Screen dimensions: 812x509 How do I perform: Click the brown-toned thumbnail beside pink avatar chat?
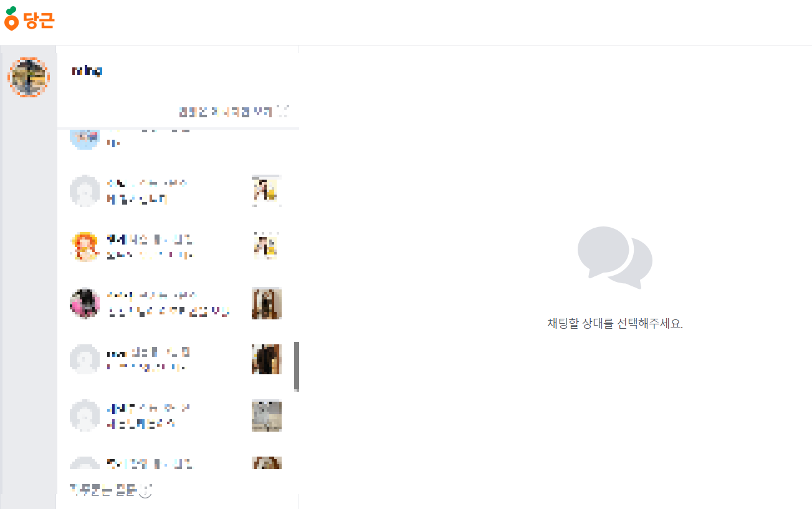267,303
